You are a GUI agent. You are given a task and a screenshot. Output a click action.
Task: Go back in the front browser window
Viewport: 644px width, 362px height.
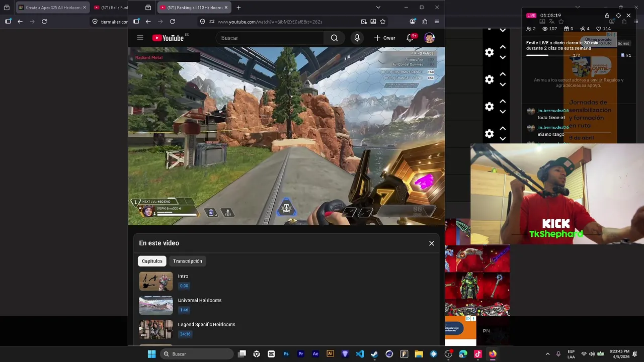tap(148, 22)
